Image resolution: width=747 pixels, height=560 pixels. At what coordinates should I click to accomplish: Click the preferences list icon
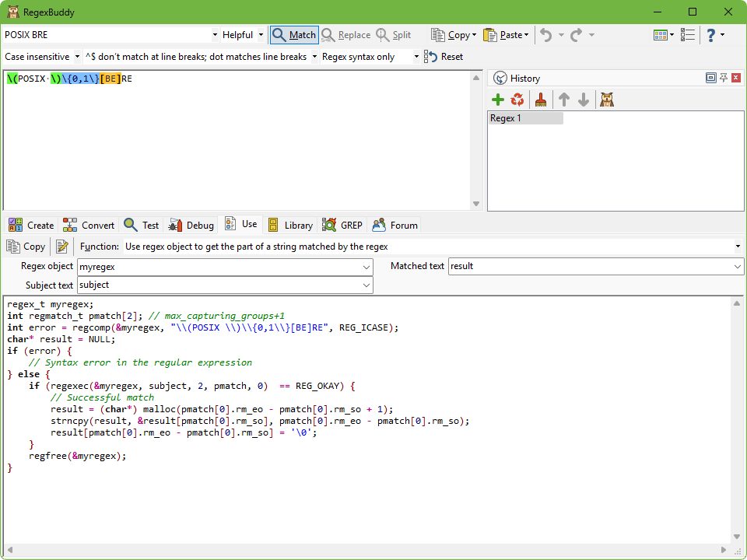click(687, 35)
